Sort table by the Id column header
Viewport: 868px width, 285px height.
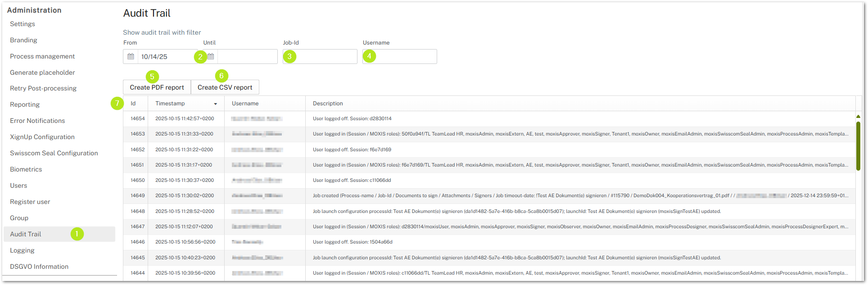(133, 104)
